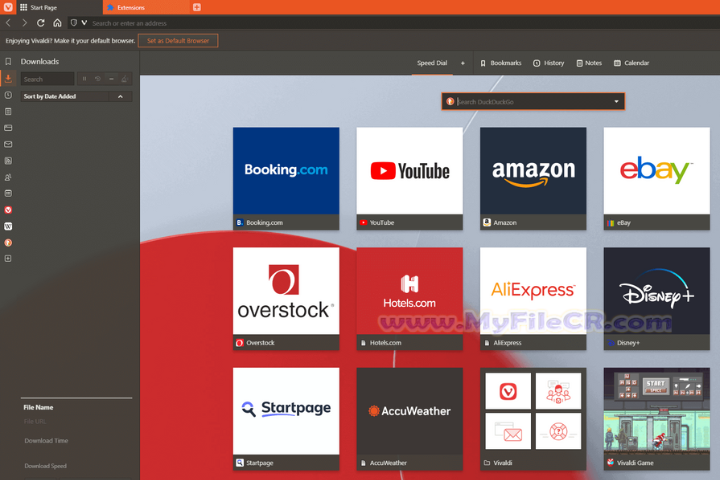Open the Startpage speed dial
Viewport: 720px width, 480px height.
coord(286,418)
